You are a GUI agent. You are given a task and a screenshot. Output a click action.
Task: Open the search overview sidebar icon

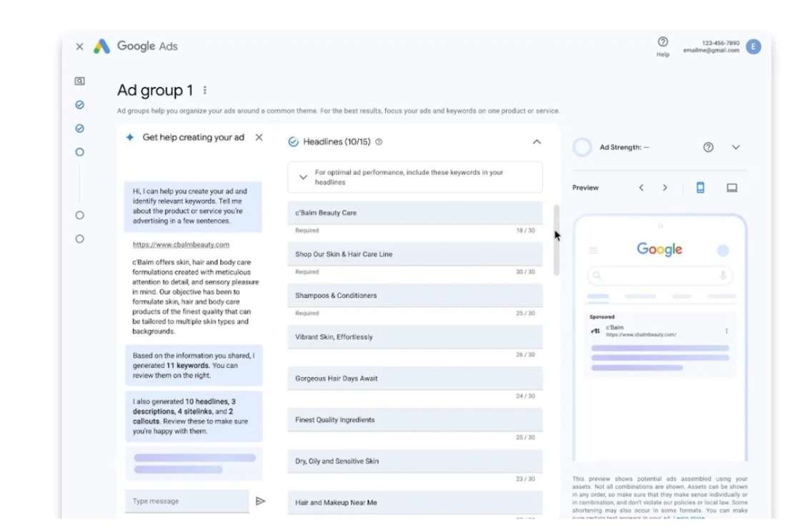tap(79, 81)
